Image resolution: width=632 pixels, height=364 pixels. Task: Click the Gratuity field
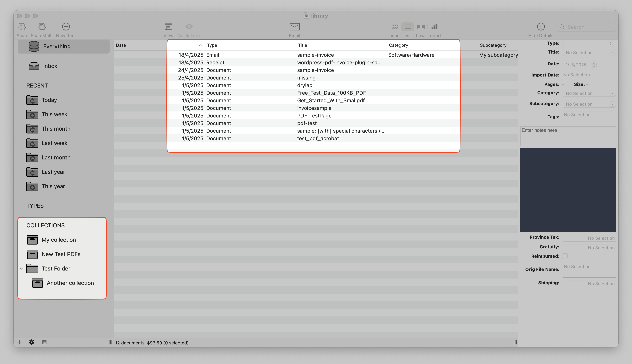point(589,248)
